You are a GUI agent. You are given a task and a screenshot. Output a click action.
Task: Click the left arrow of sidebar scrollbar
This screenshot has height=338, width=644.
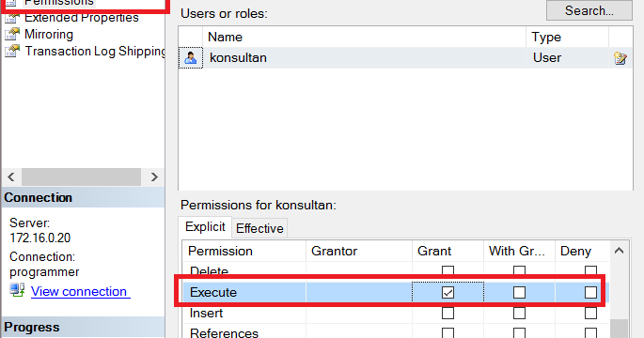[11, 177]
